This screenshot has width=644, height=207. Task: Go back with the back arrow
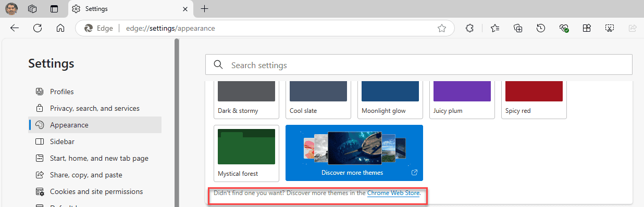[x=15, y=29]
